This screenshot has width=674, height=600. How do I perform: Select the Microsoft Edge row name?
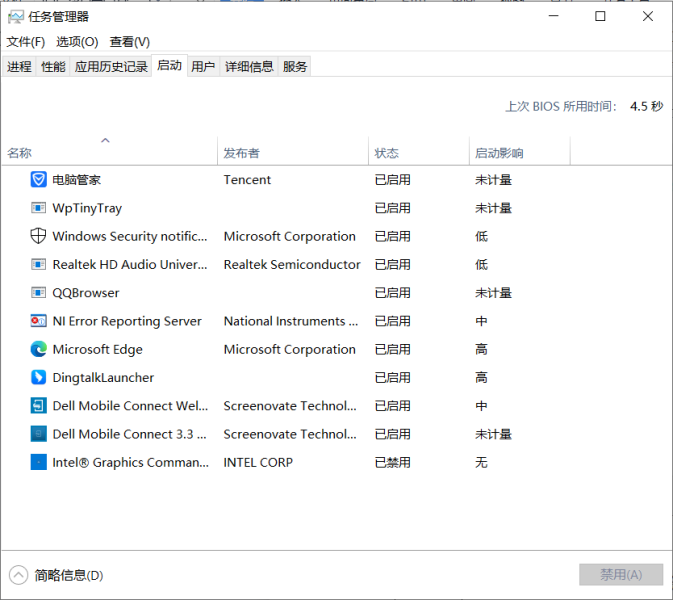(x=97, y=349)
